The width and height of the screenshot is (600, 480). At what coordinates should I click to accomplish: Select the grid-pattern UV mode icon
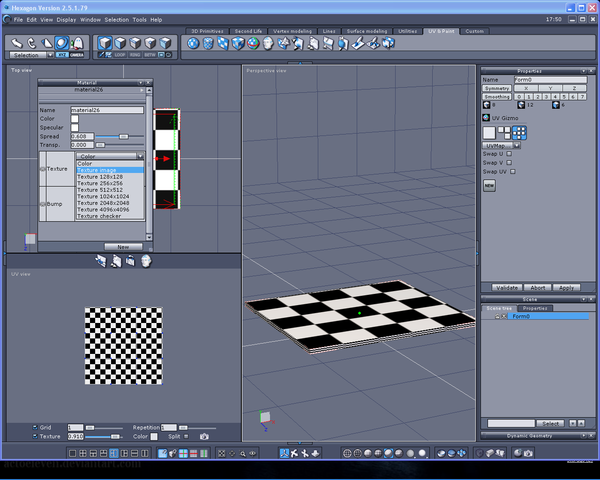pos(520,132)
